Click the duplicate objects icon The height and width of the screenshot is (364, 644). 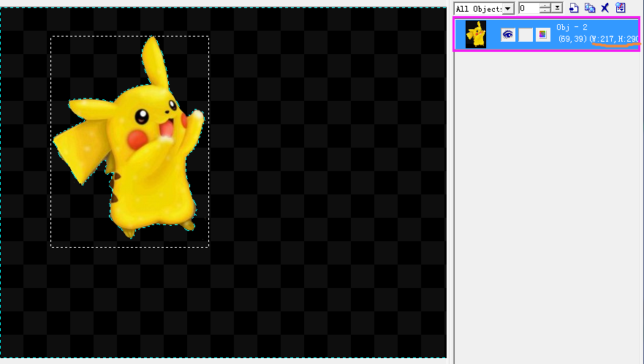tap(590, 8)
